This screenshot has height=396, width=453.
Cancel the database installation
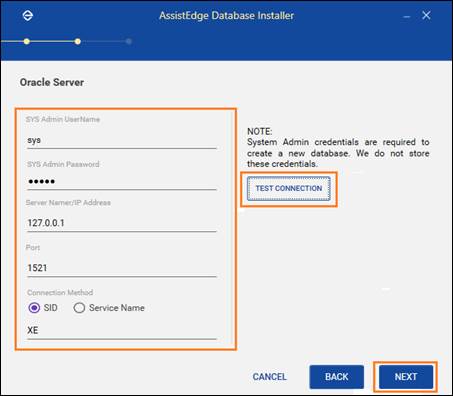pyautogui.click(x=269, y=377)
